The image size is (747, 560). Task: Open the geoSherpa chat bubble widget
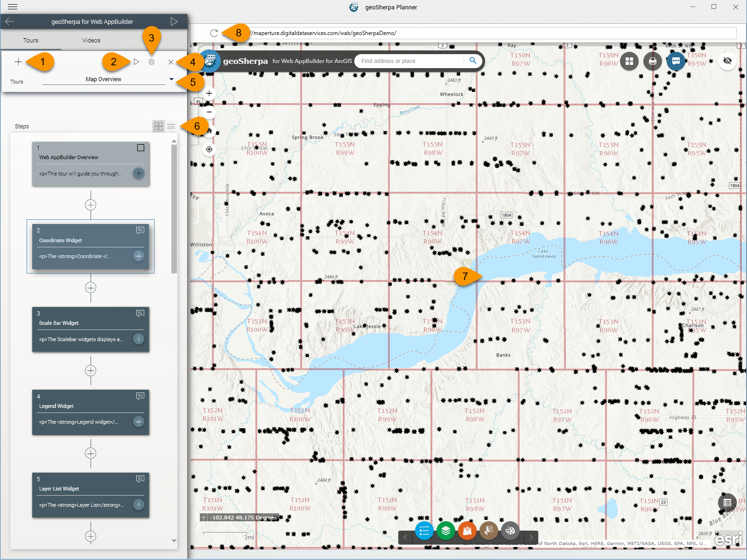(x=676, y=61)
